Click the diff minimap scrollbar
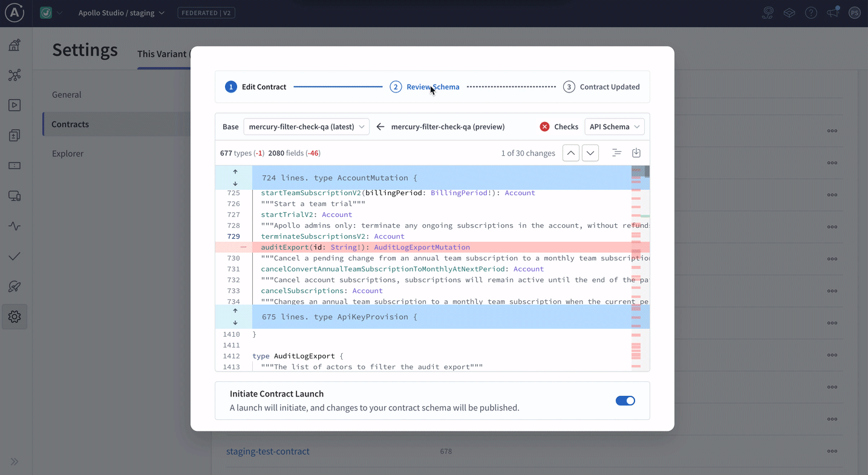 tap(641, 268)
